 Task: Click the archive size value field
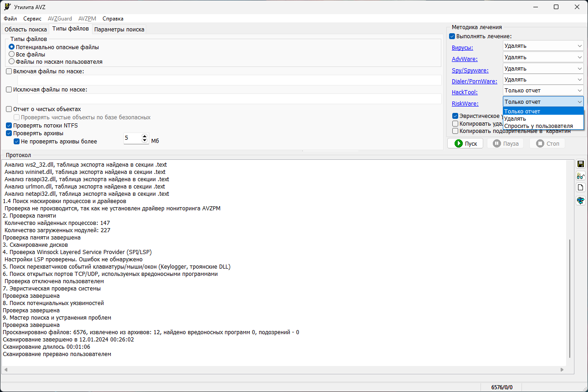(132, 138)
